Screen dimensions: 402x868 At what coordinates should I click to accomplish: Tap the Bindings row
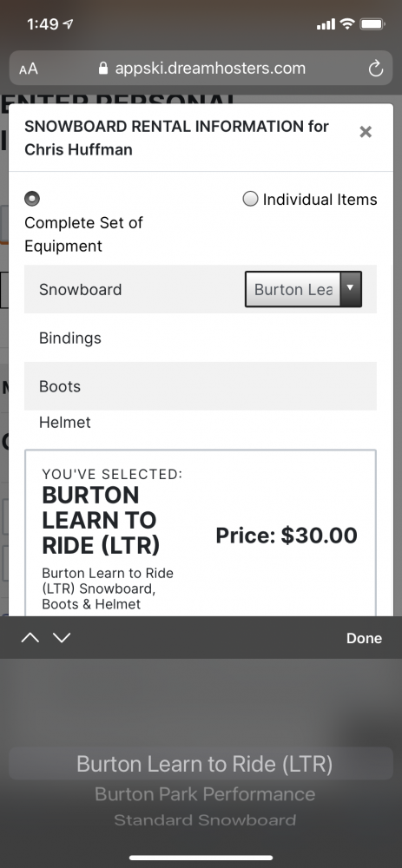[201, 338]
